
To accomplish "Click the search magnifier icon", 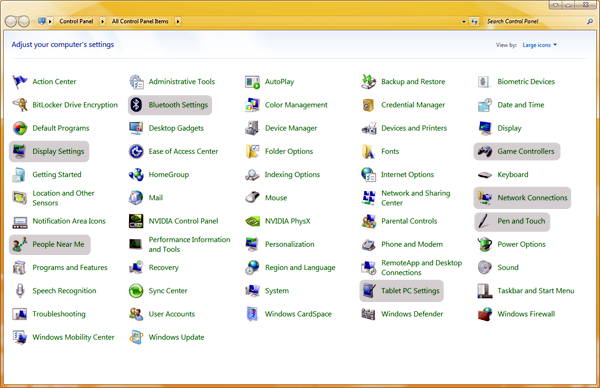I will pyautogui.click(x=590, y=21).
